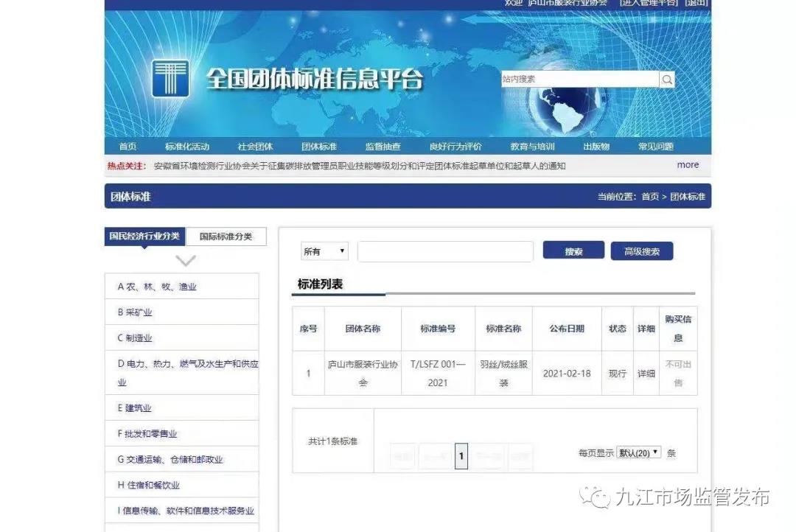Image resolution: width=796 pixels, height=532 pixels.
Task: Click the 共计1条标准 total count text
Action: (333, 441)
